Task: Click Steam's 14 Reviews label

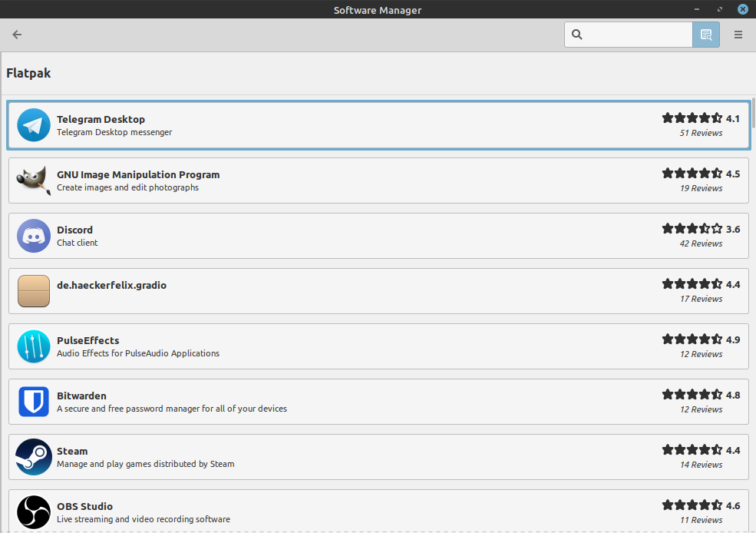Action: point(701,465)
